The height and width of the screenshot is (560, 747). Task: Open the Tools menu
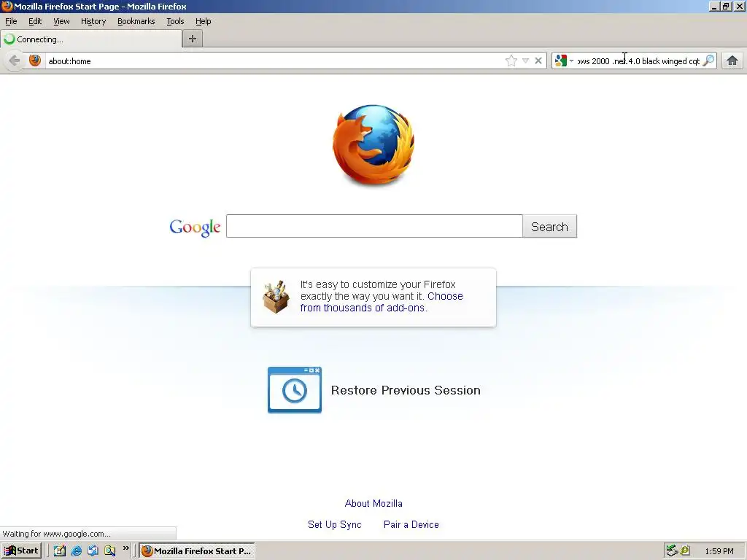[x=175, y=21]
